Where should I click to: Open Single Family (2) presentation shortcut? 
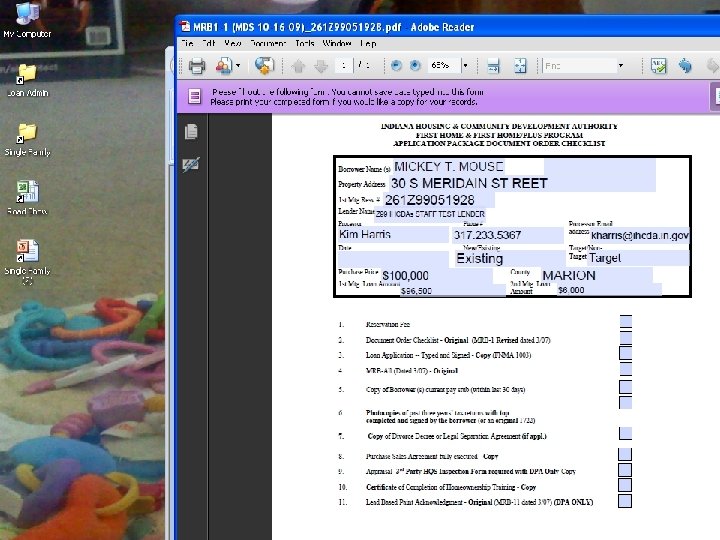(x=27, y=262)
